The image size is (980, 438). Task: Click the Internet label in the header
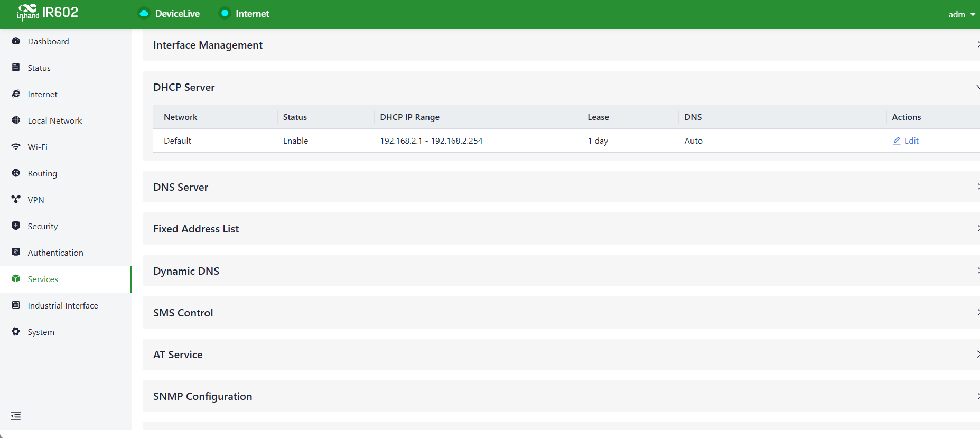pyautogui.click(x=253, y=14)
